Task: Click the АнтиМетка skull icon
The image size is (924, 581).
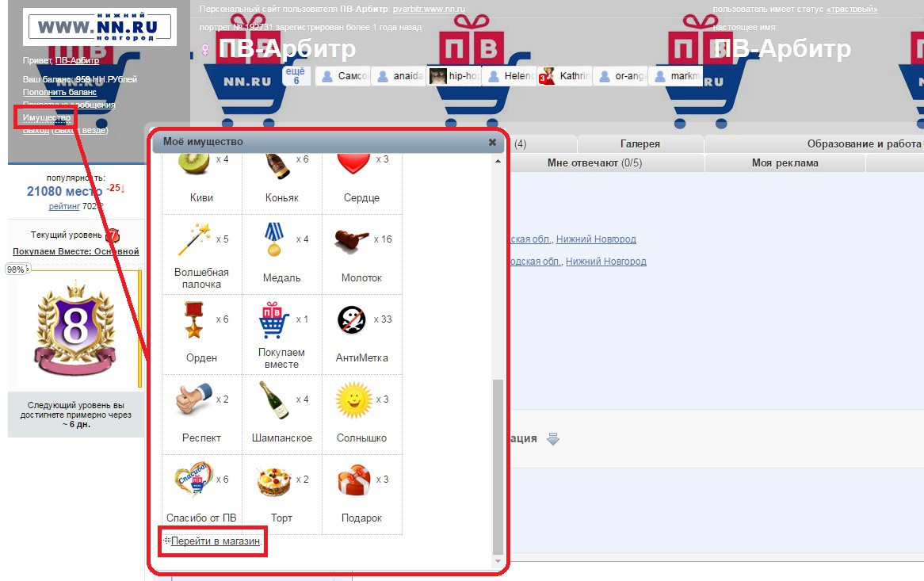Action: point(352,320)
